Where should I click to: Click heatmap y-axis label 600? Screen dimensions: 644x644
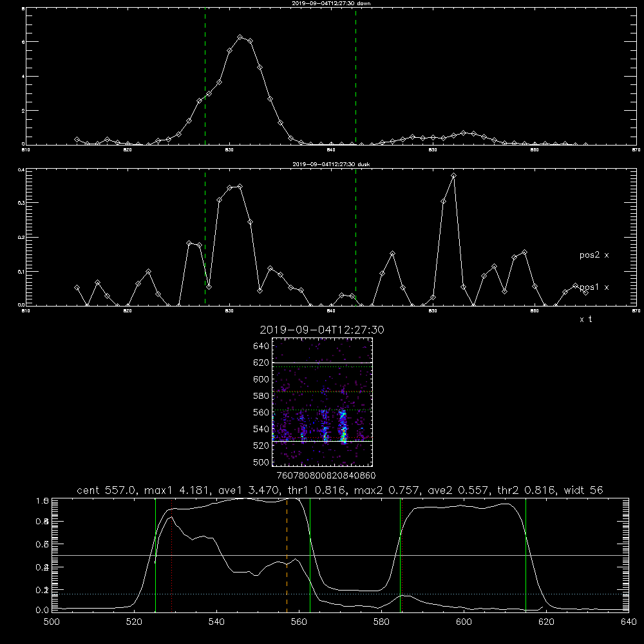tap(261, 379)
